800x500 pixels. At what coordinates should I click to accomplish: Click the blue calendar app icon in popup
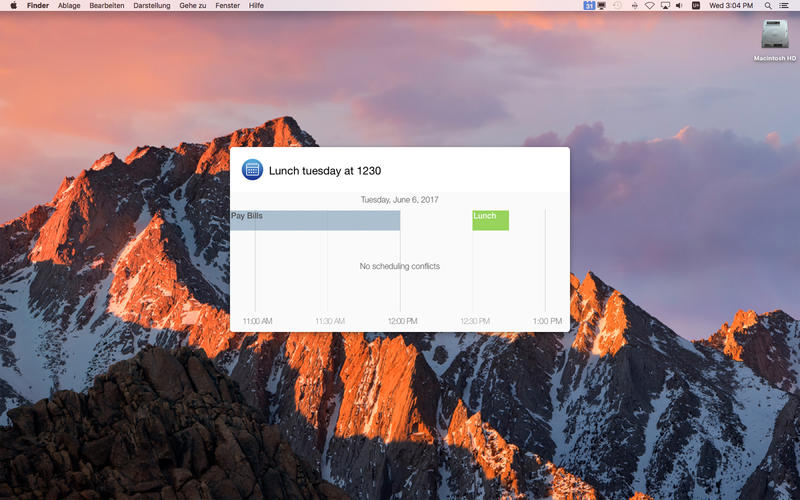(252, 170)
